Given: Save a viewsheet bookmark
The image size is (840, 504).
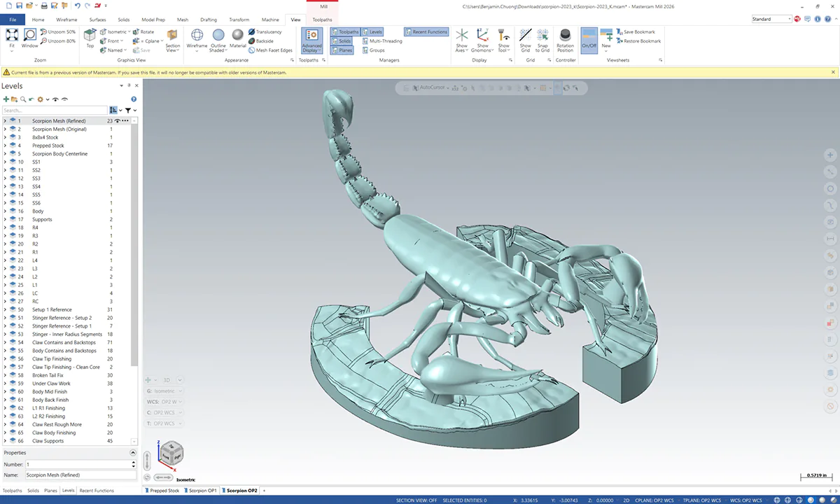Looking at the screenshot, I should click(x=636, y=32).
